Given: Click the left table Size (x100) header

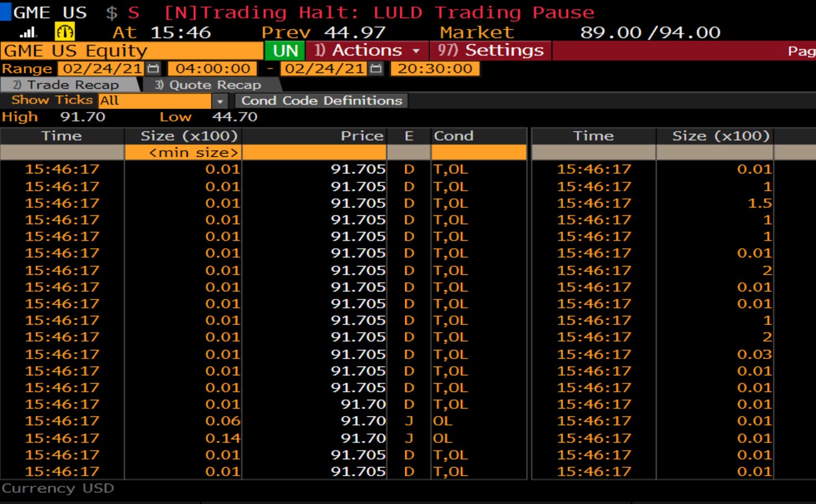Looking at the screenshot, I should point(183,136).
